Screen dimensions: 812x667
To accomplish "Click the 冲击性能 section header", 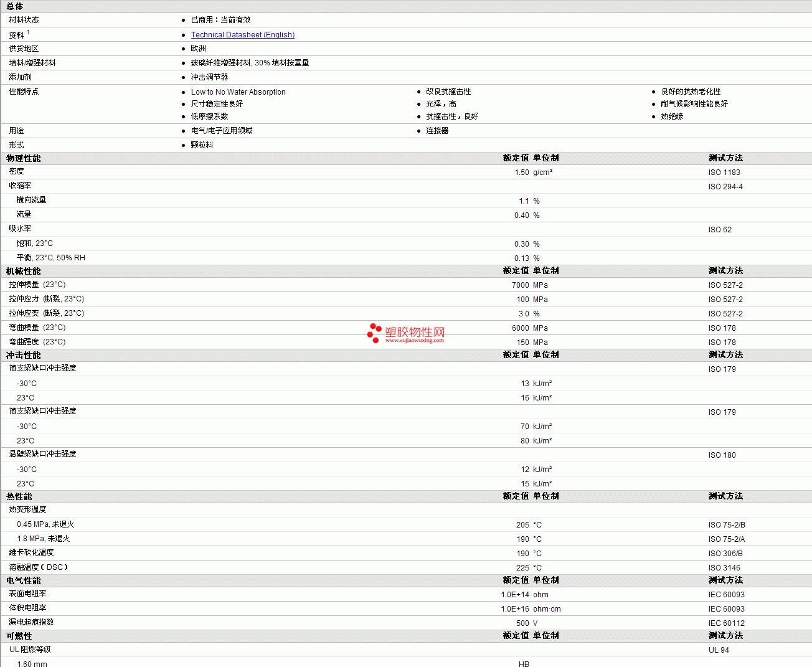I will [24, 355].
